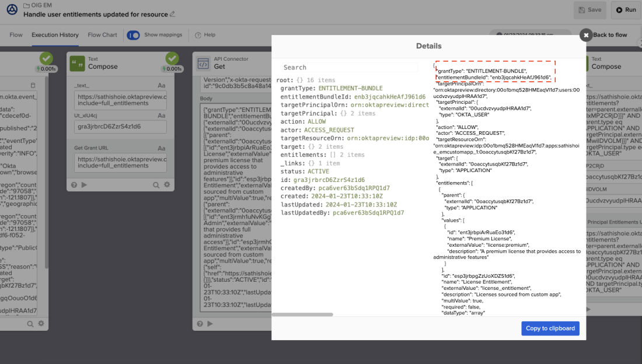The height and width of the screenshot is (364, 642).
Task: Click the Search field in Details
Action: pyautogui.click(x=349, y=68)
